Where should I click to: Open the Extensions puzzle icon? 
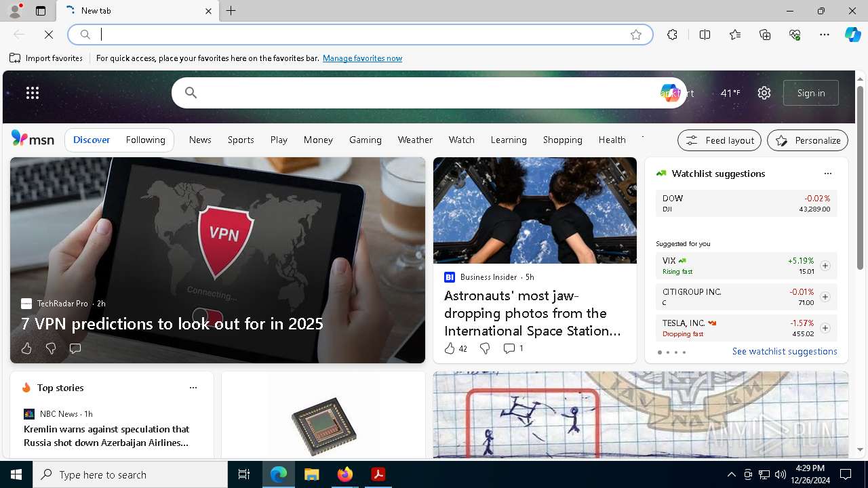(672, 35)
